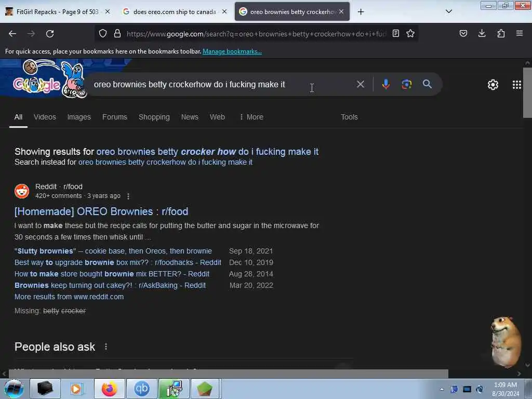The height and width of the screenshot is (399, 532).
Task: Open the list all tabs dropdown chevron
Action: 448,11
